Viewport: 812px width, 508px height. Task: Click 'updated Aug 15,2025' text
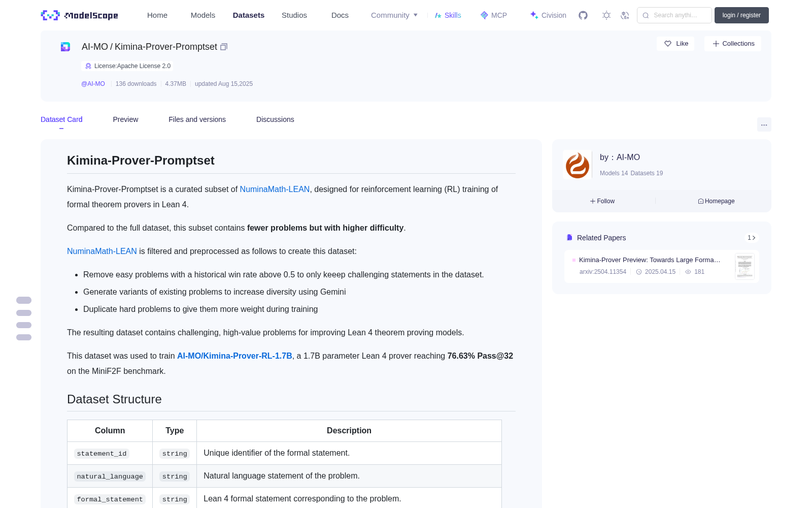pyautogui.click(x=224, y=84)
